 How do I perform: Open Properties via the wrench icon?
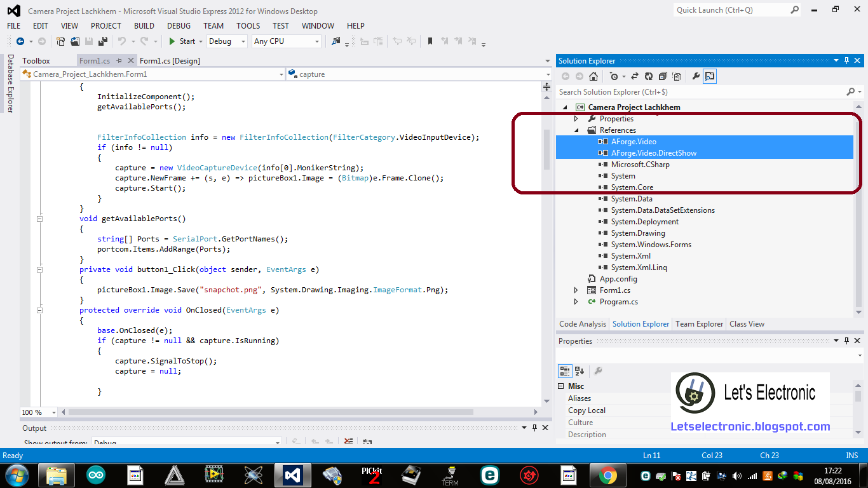(695, 76)
